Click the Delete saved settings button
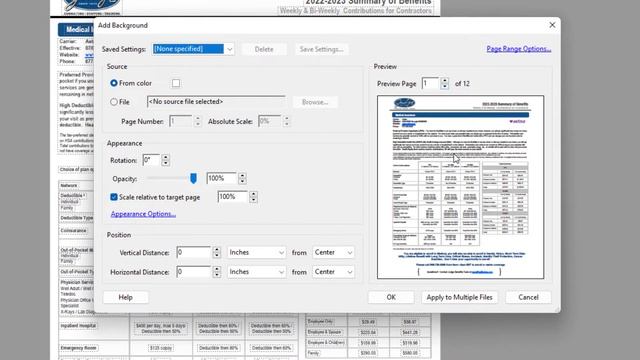This screenshot has height=360, width=640. coord(264,49)
